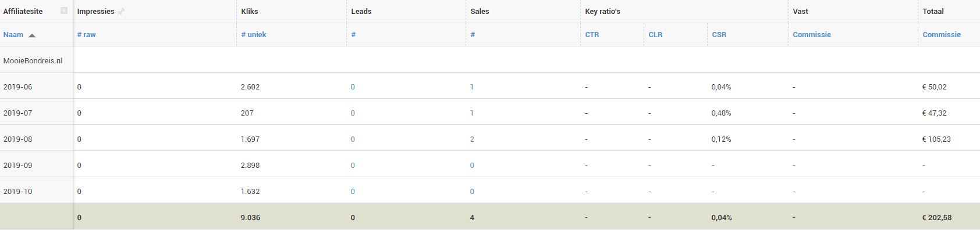Open the leads count for 2019-10
Screen dimensions: 980x230
click(353, 192)
